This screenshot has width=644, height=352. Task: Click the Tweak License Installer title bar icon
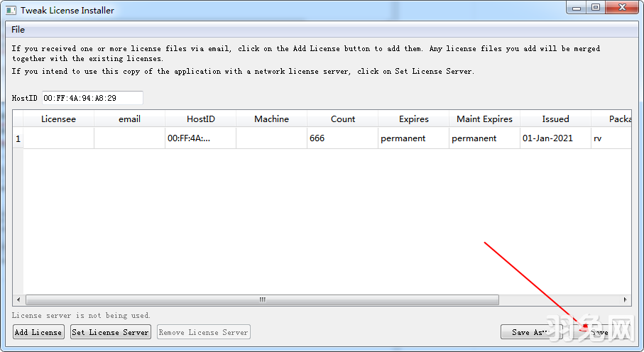point(11,11)
